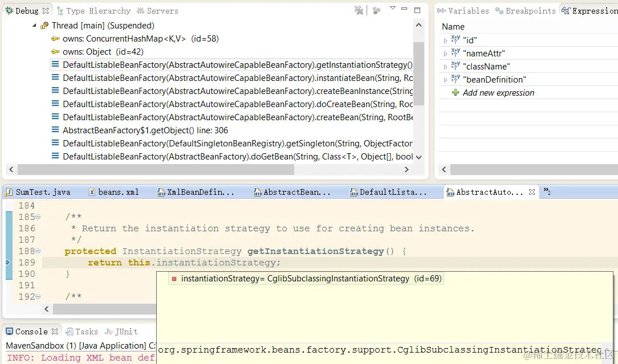Click the Debug bug icon on tab

9,11
